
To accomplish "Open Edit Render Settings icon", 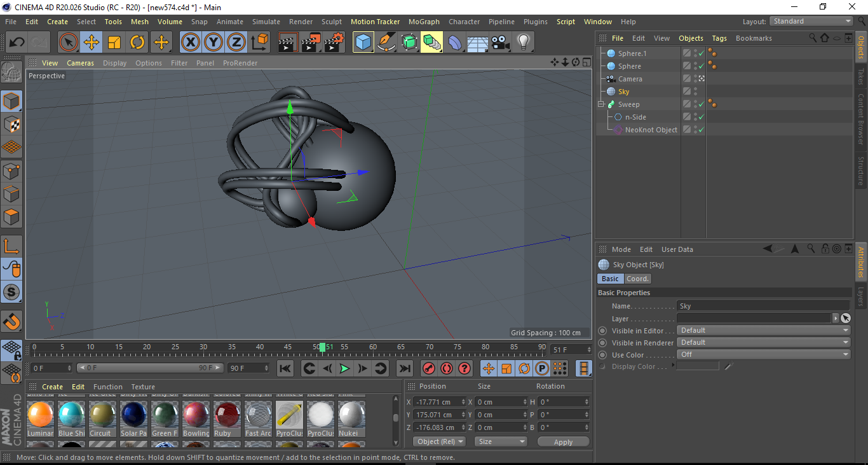I will (x=334, y=43).
